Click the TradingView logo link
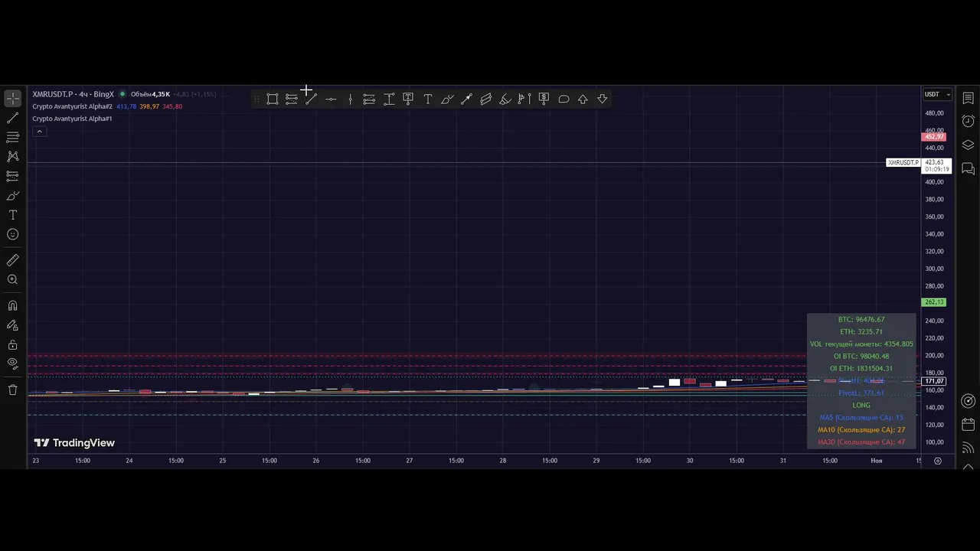This screenshot has height=551, width=980. [74, 443]
